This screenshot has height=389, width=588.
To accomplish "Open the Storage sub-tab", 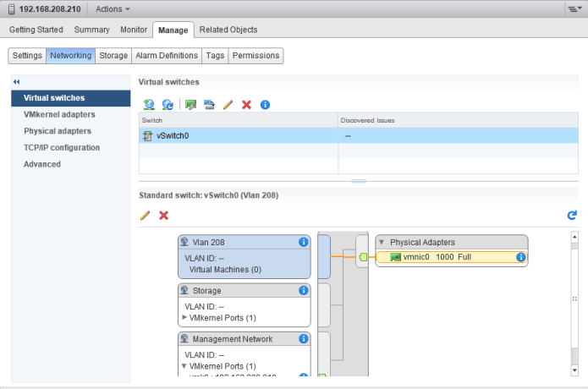I will coord(113,56).
